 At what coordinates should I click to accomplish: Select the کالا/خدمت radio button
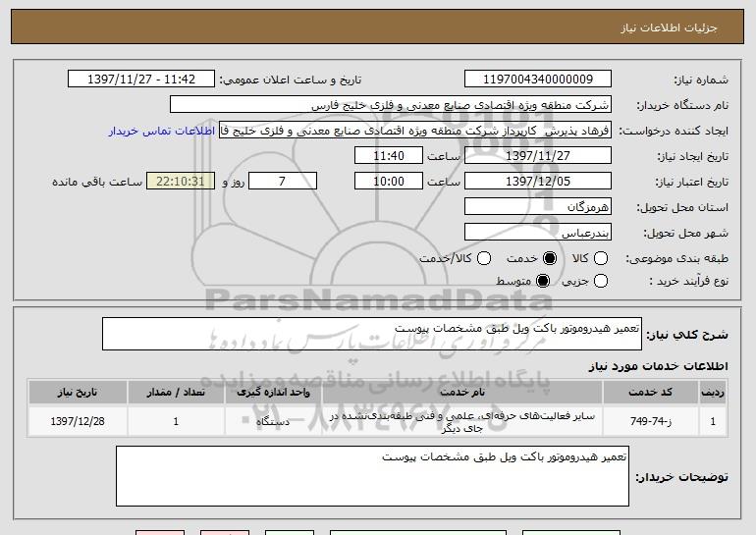click(484, 258)
